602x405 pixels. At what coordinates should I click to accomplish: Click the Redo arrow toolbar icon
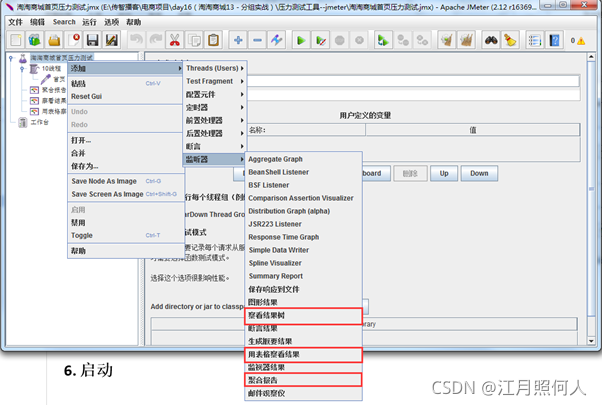(x=155, y=40)
